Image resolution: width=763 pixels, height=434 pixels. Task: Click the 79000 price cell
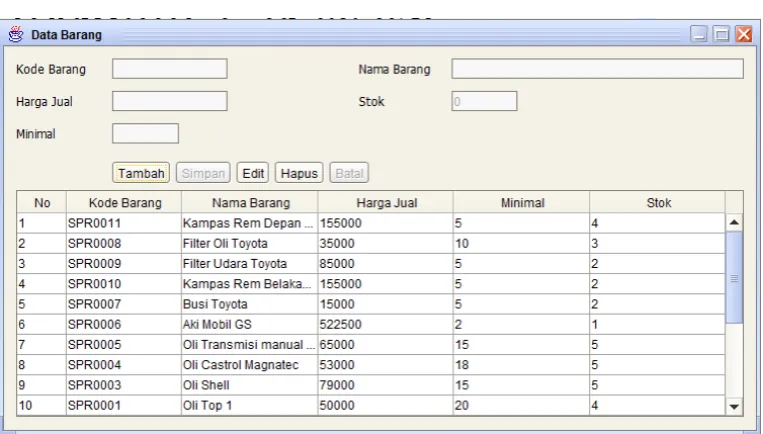point(386,385)
